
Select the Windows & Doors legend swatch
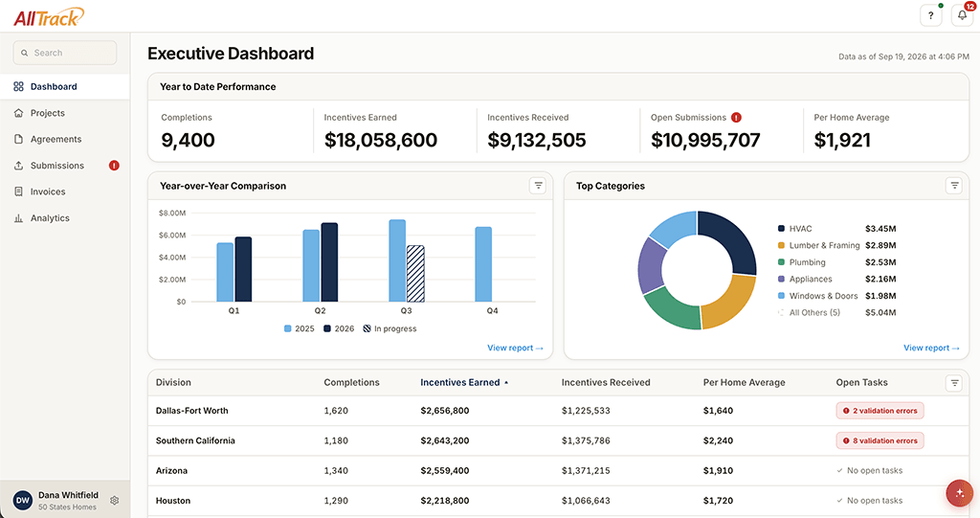(781, 296)
